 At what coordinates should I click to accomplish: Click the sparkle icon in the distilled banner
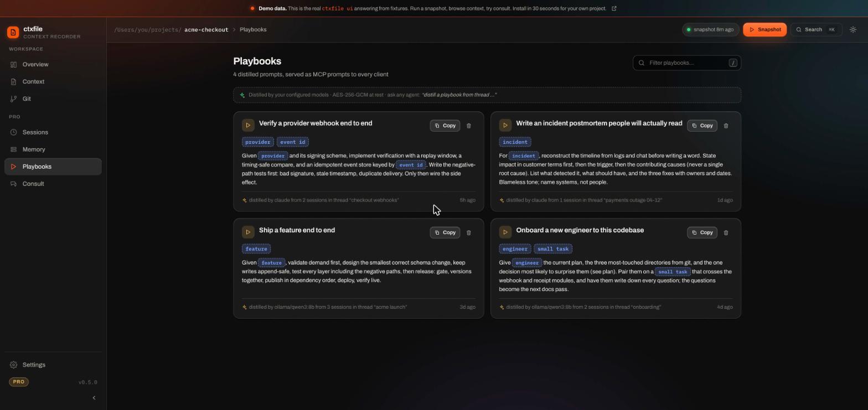click(x=242, y=95)
